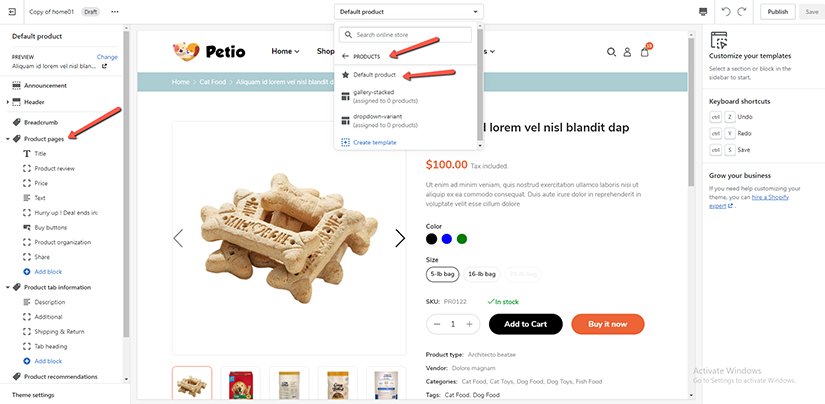Click the Undo arrow icon
The image size is (825, 404).
pos(726,12)
